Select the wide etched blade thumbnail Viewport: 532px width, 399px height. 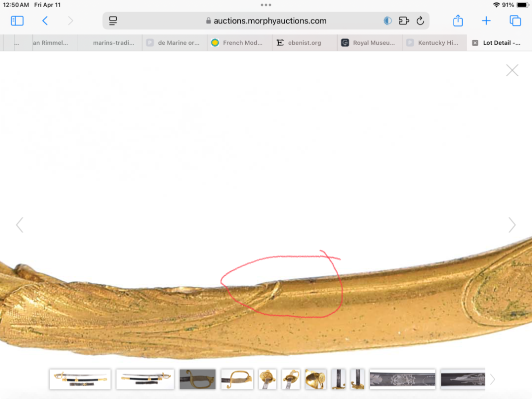coord(402,379)
